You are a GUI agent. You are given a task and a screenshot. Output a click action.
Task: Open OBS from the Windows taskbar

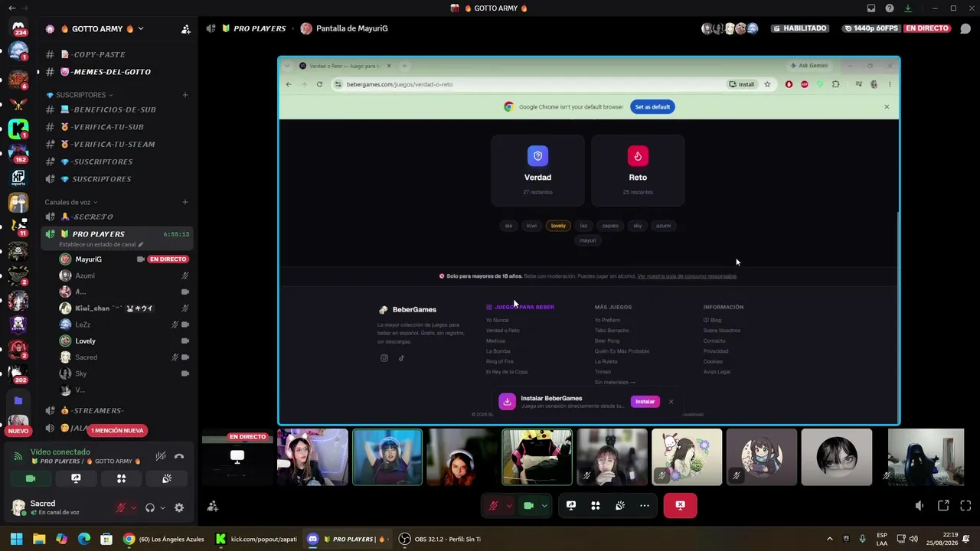[x=440, y=539]
